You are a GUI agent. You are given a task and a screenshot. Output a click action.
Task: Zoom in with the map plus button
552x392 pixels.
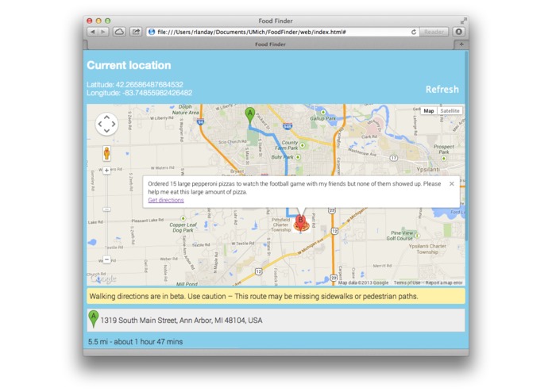pyautogui.click(x=106, y=171)
